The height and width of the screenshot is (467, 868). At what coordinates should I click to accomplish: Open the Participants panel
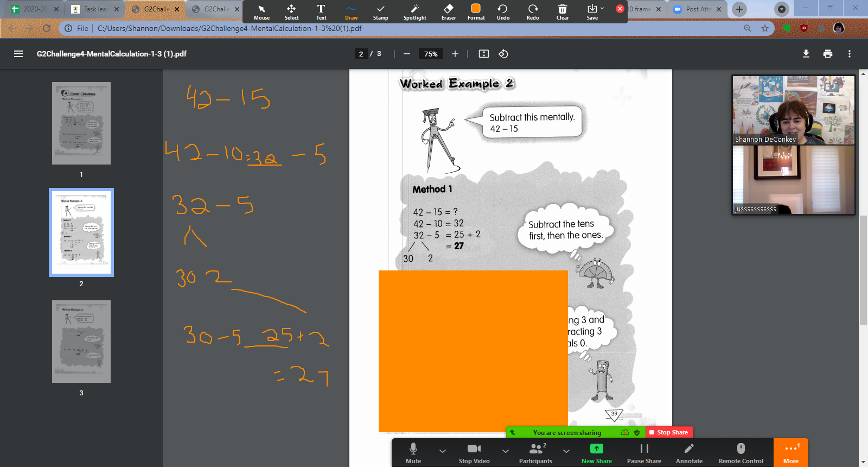535,453
